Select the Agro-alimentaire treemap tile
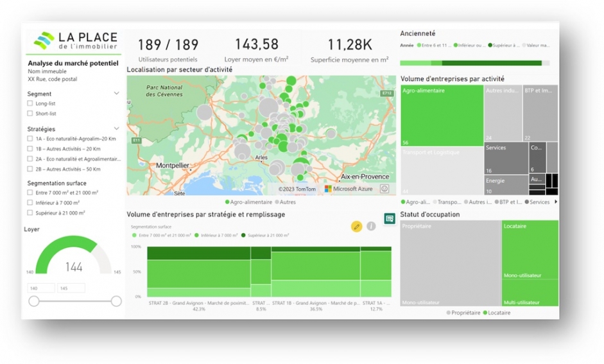The width and height of the screenshot is (604, 364). pos(442,116)
